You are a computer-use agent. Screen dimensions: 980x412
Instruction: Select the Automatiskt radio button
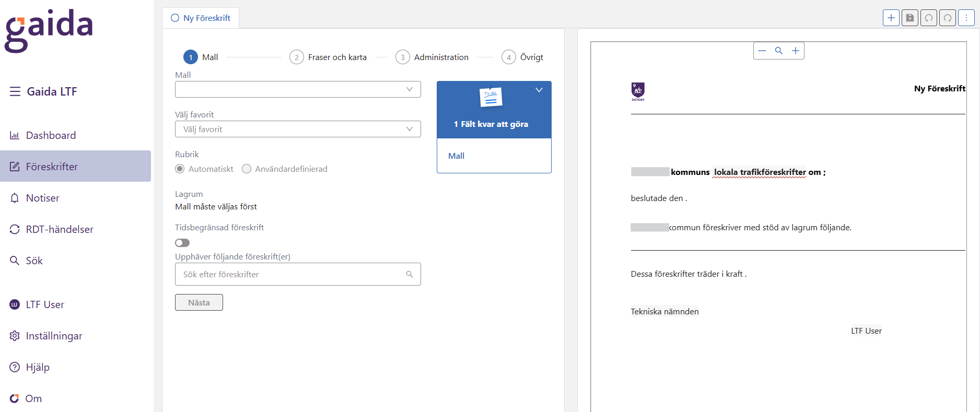coord(180,169)
